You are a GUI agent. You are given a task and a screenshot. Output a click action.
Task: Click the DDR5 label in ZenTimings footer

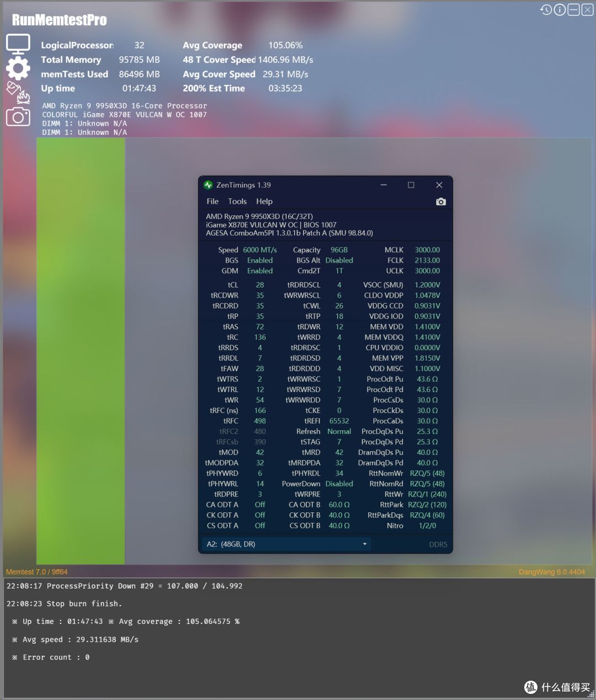[438, 545]
